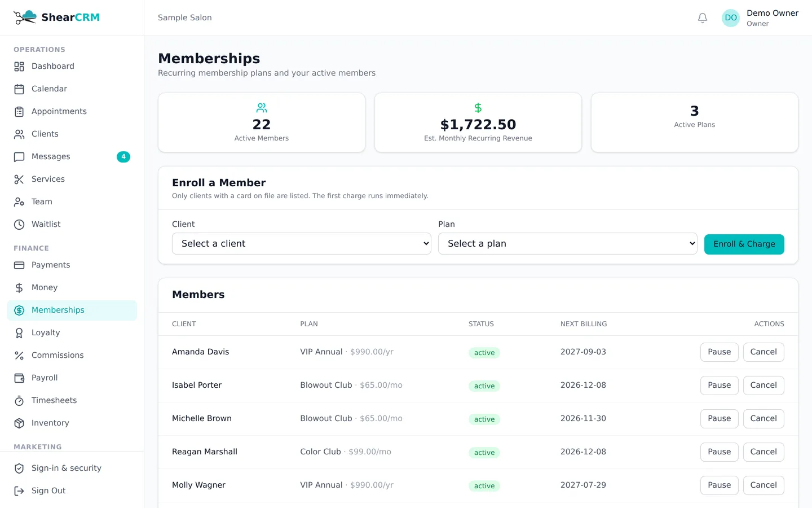This screenshot has height=508, width=812.
Task: Click Amanda Davis client name
Action: pos(201,352)
